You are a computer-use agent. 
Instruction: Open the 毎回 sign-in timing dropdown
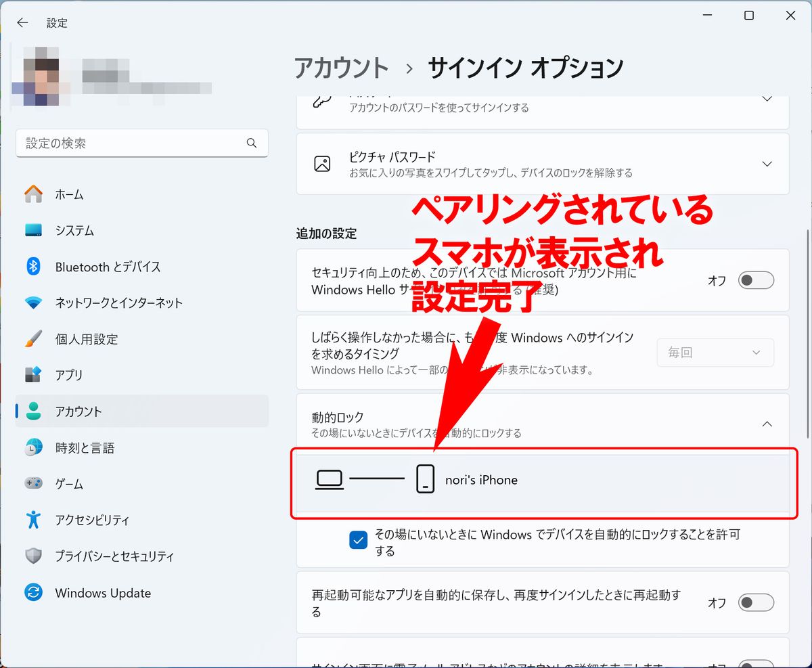click(715, 353)
